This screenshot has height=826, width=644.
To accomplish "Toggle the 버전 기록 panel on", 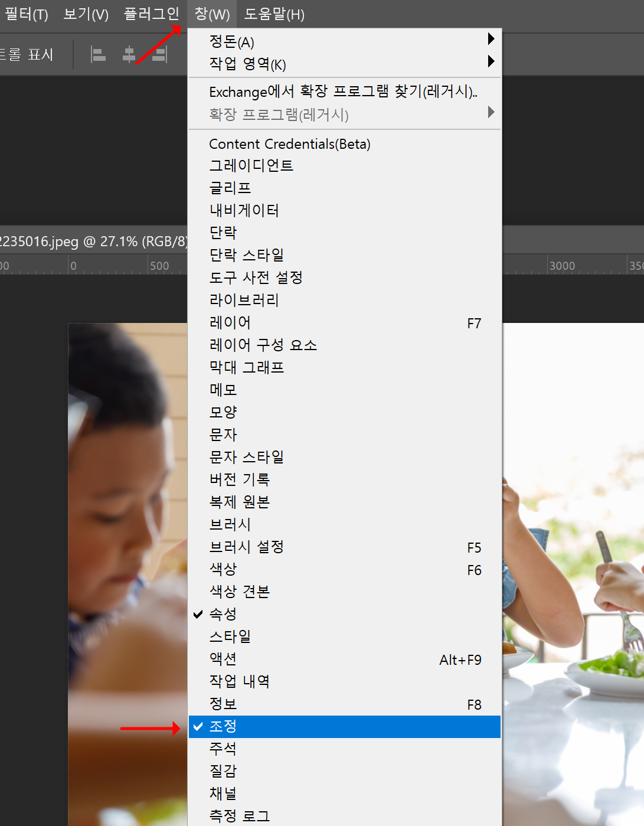I will tap(239, 479).
